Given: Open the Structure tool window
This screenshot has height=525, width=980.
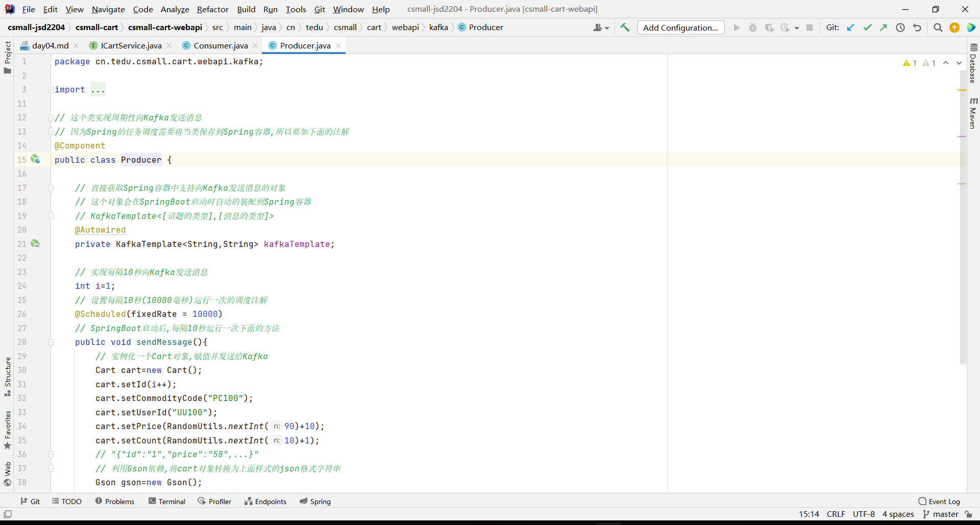Looking at the screenshot, I should point(7,377).
